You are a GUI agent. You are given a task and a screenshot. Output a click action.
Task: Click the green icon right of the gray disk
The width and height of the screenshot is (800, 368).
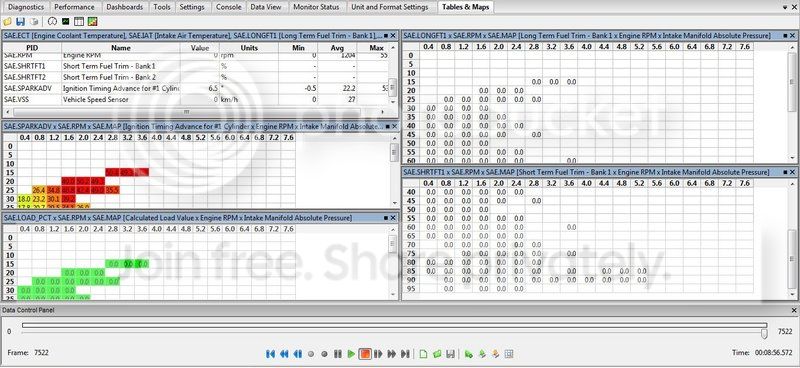pos(468,354)
